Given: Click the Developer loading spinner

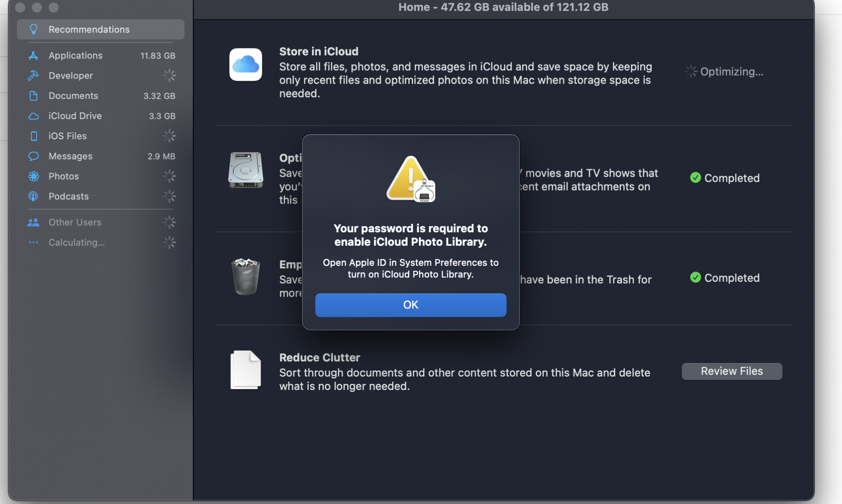Looking at the screenshot, I should [169, 76].
